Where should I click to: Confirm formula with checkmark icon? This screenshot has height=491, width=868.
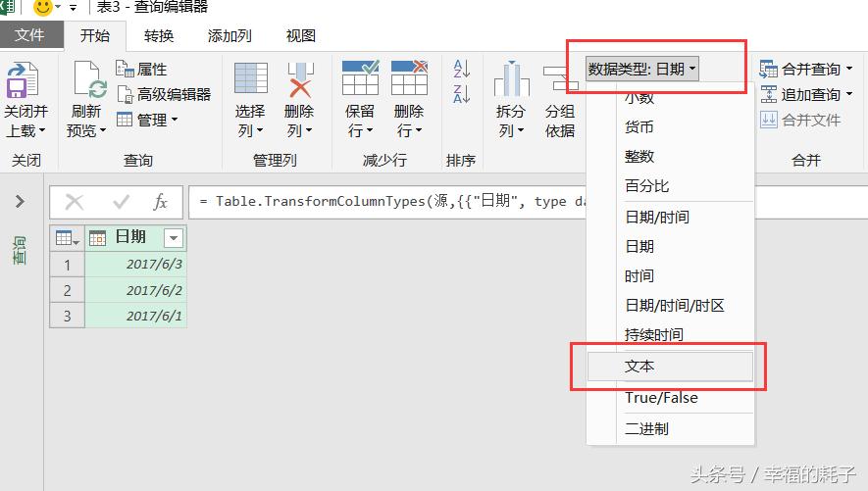click(121, 202)
